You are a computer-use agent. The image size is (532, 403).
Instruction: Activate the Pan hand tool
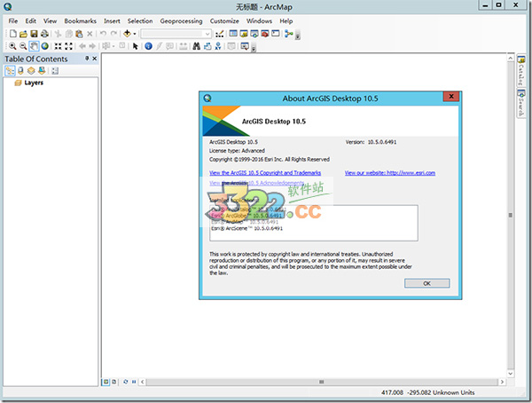(34, 46)
